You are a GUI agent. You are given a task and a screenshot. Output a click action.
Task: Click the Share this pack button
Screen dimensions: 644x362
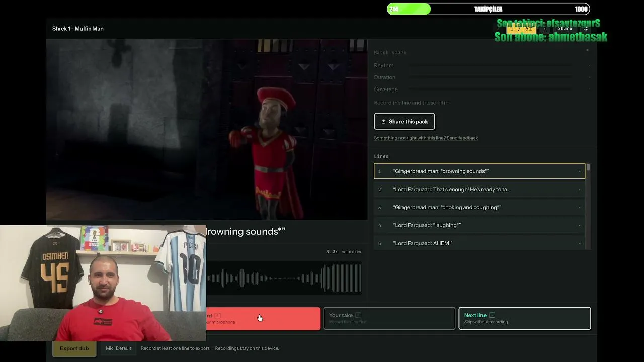tap(405, 122)
